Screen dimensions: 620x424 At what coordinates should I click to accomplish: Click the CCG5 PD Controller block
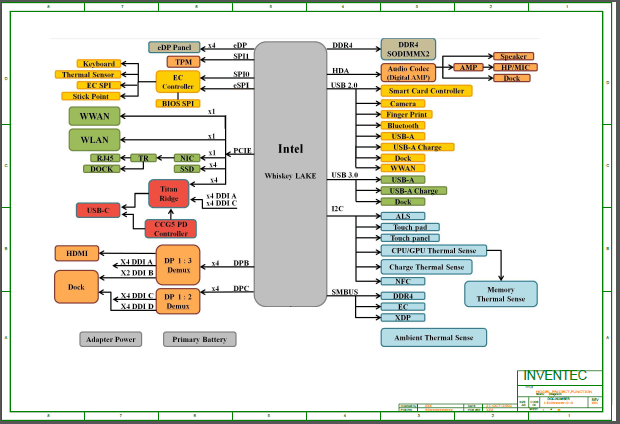click(x=167, y=227)
